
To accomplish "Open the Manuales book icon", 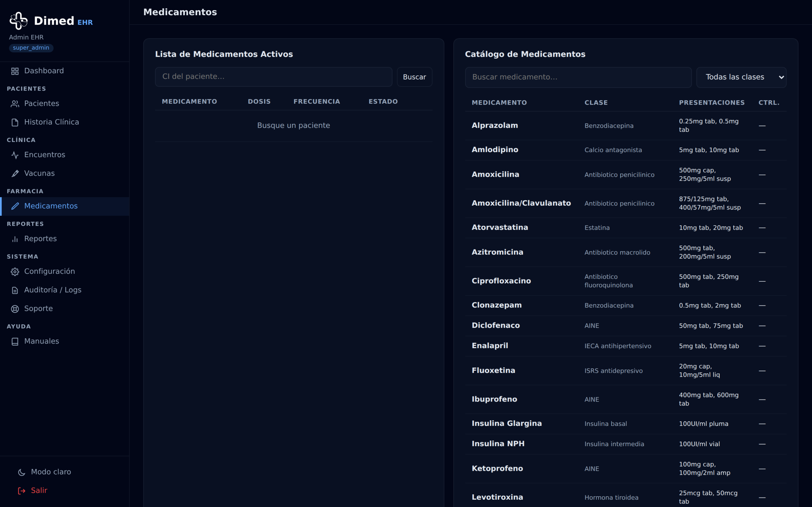I will coord(15,341).
